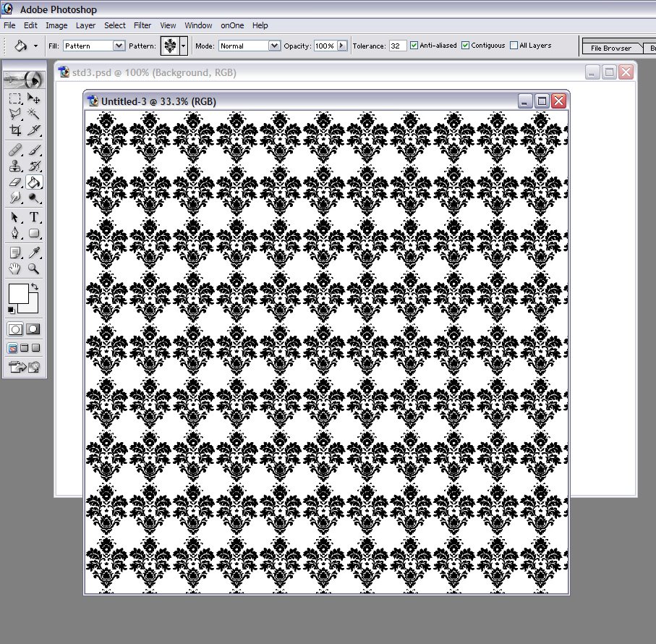The image size is (656, 644).
Task: Pick the Type tool
Action: pyautogui.click(x=33, y=217)
